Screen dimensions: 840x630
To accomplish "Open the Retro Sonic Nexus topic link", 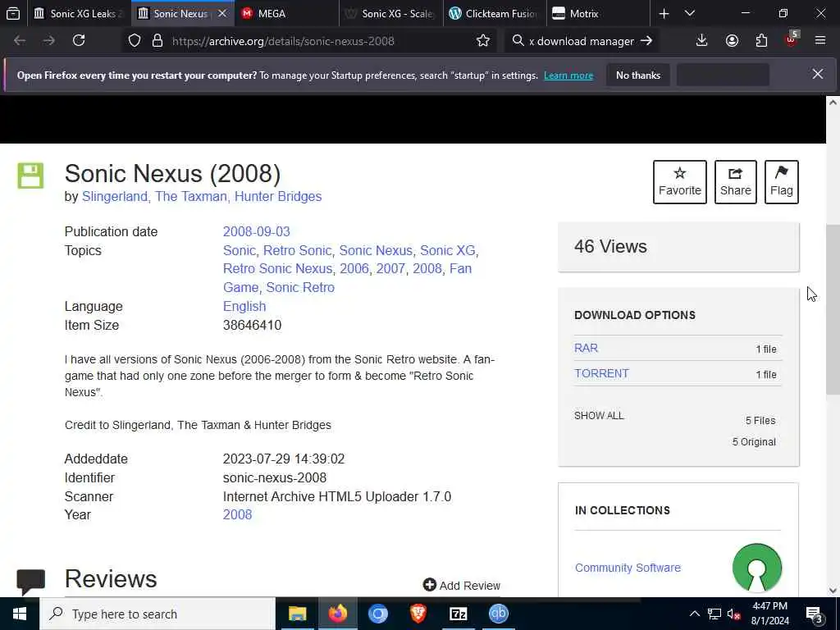I will 277,268.
